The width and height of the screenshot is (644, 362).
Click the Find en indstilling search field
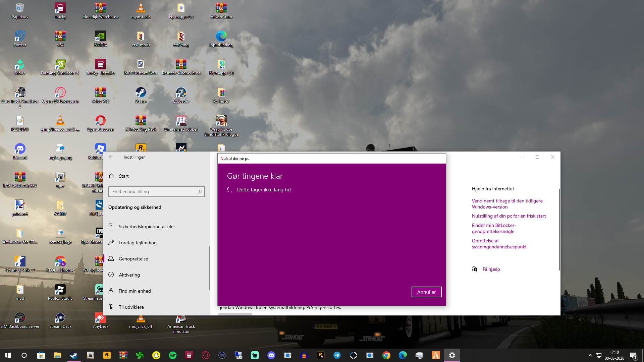[x=153, y=191]
